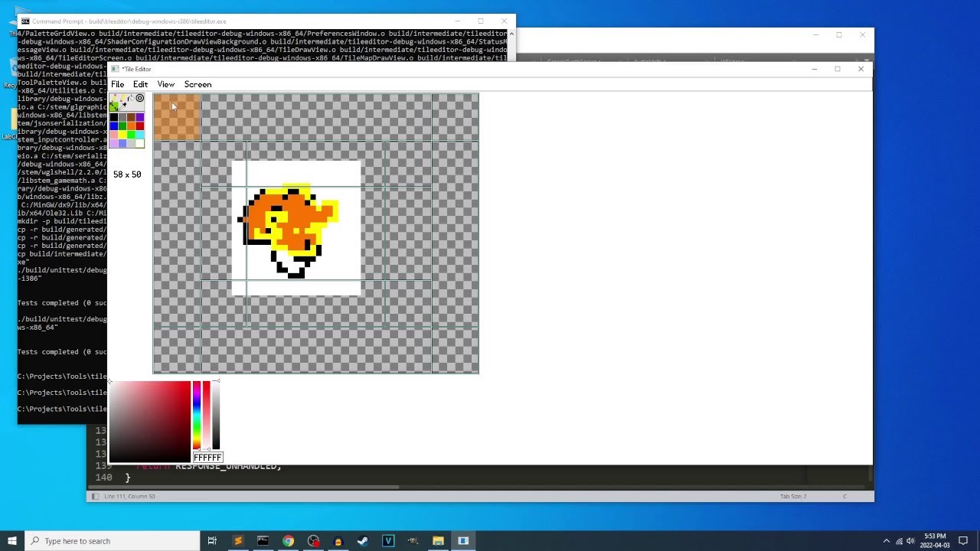Image resolution: width=980 pixels, height=551 pixels.
Task: Open the blue V app on taskbar
Action: pyautogui.click(x=388, y=541)
